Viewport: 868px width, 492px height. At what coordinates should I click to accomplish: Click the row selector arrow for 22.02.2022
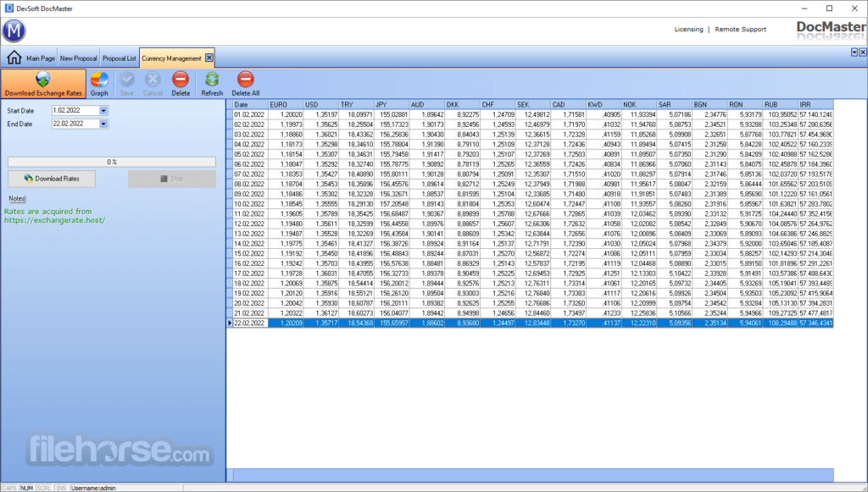tap(230, 323)
